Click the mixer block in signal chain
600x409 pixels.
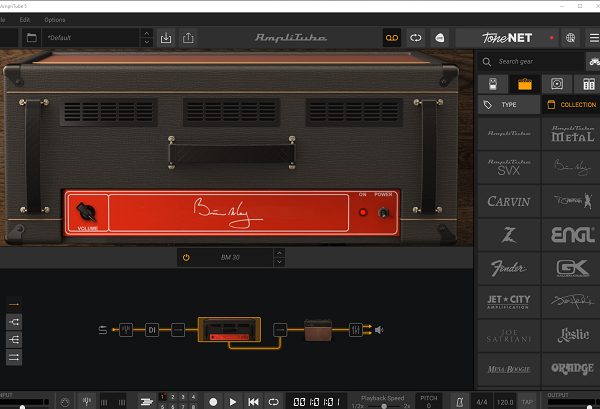pos(355,330)
